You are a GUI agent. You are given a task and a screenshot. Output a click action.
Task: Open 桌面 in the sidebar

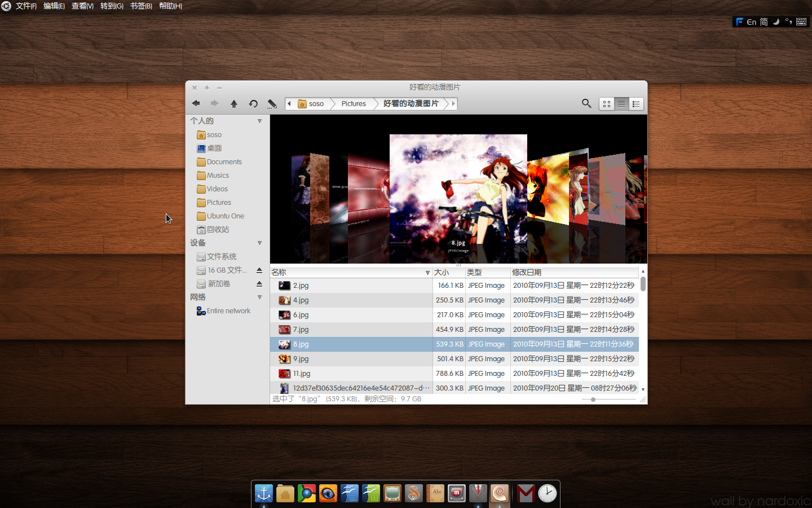pyautogui.click(x=209, y=148)
